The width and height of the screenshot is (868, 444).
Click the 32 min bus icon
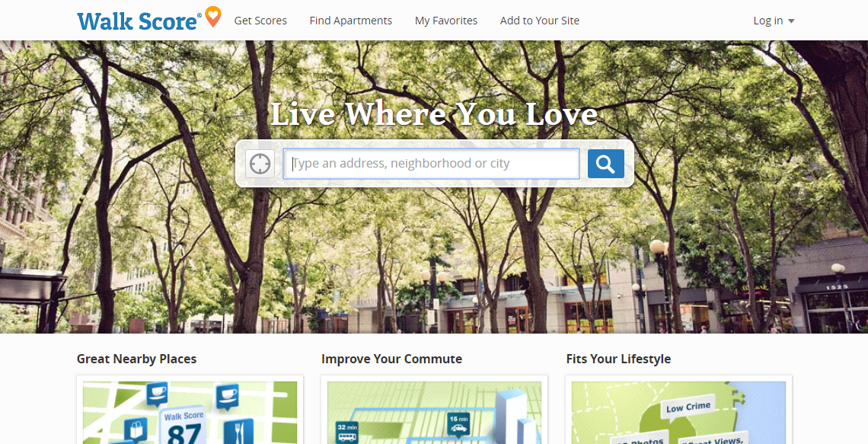(346, 433)
